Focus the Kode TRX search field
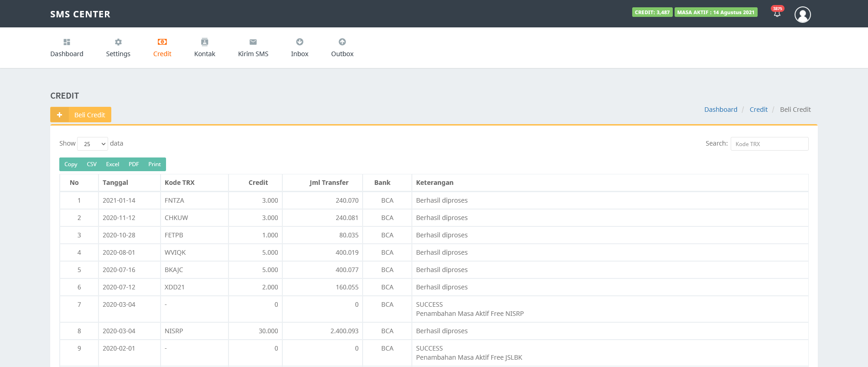Image resolution: width=868 pixels, height=367 pixels. coord(769,144)
